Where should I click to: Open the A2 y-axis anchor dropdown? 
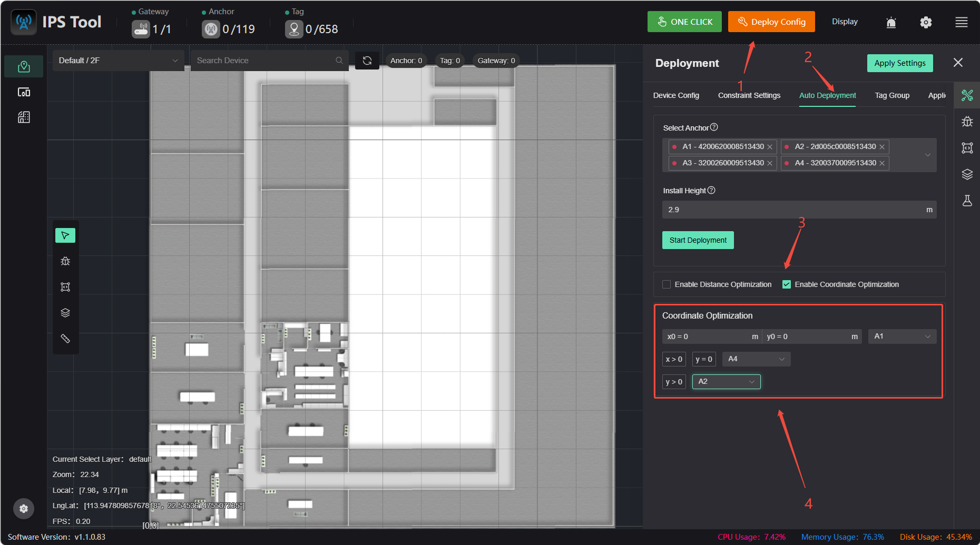(727, 382)
